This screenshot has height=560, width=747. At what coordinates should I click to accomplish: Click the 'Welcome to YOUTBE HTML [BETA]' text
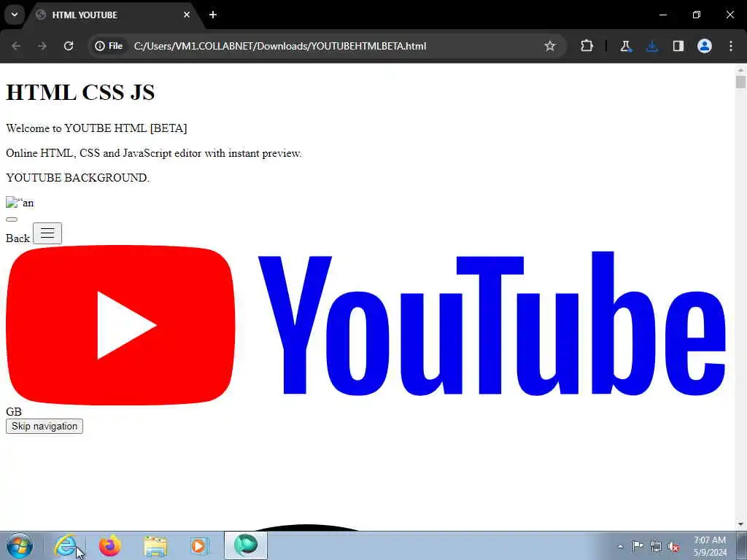pyautogui.click(x=96, y=128)
